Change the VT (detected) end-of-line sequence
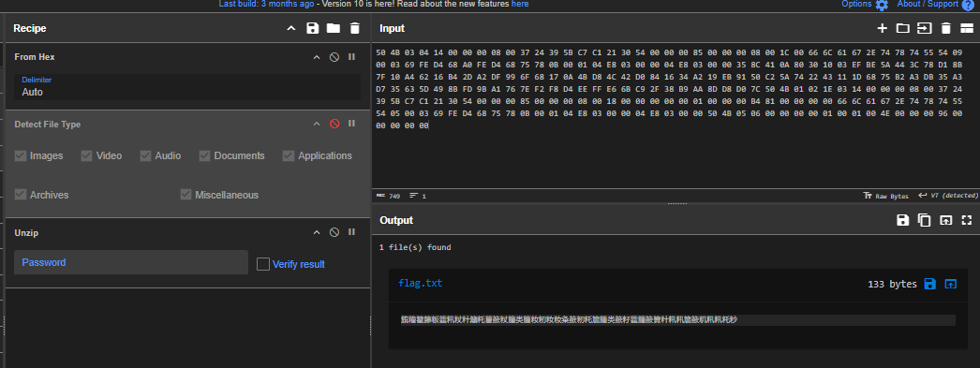 tap(948, 196)
